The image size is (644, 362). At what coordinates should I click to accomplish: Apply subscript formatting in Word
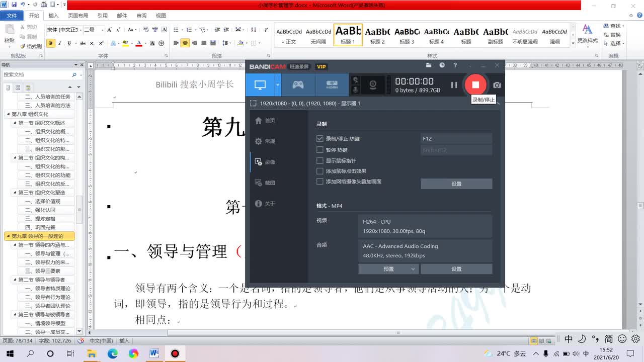[92, 43]
